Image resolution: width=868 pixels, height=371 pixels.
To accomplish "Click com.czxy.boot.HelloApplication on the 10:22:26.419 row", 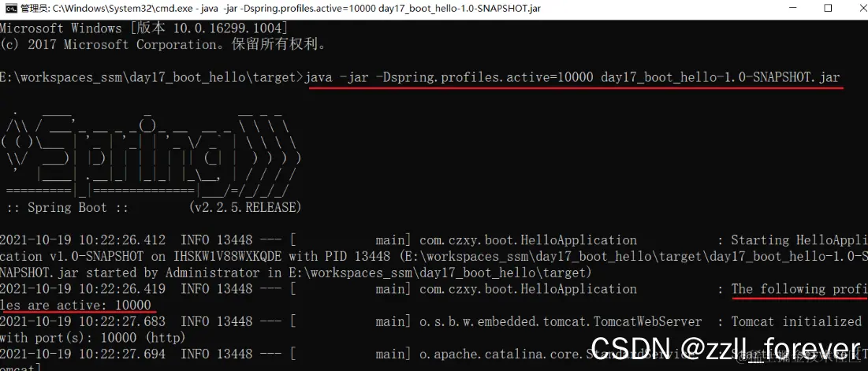I will 528,288.
